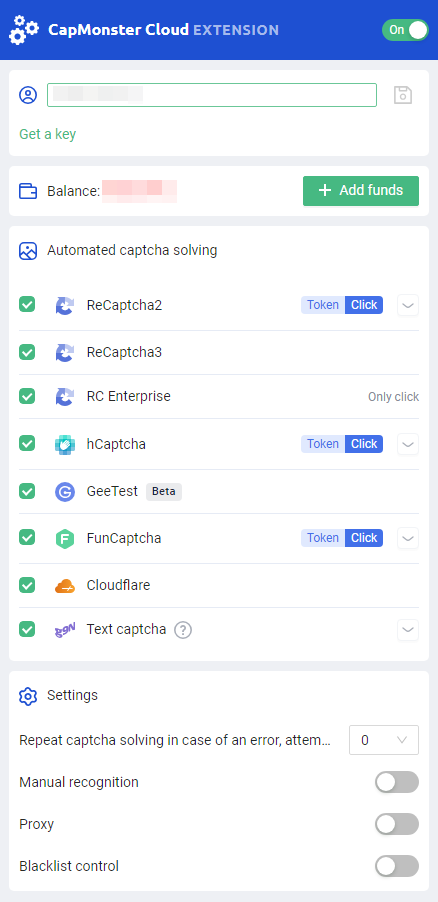Click the Settings gear icon
Screen dimensions: 438x902
tap(28, 695)
